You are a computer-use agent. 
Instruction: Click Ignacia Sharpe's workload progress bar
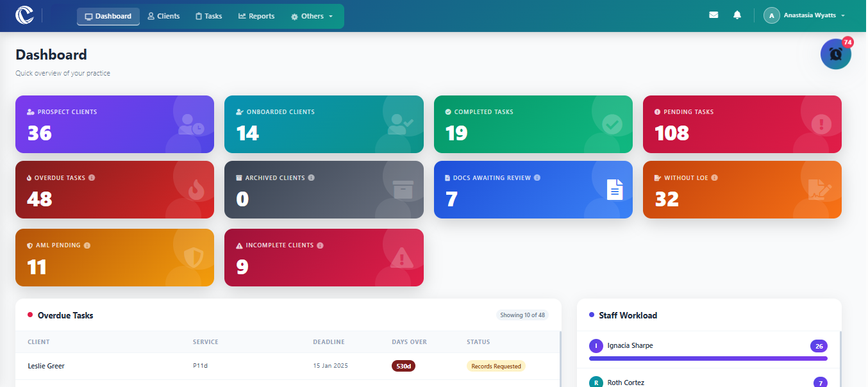click(x=708, y=358)
